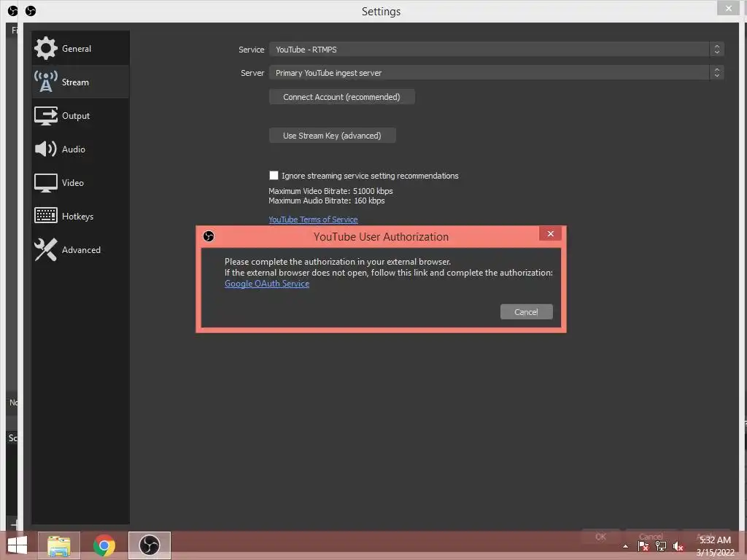Viewport: 747px width, 560px height.
Task: Open the Video monitor icon
Action: point(46,183)
